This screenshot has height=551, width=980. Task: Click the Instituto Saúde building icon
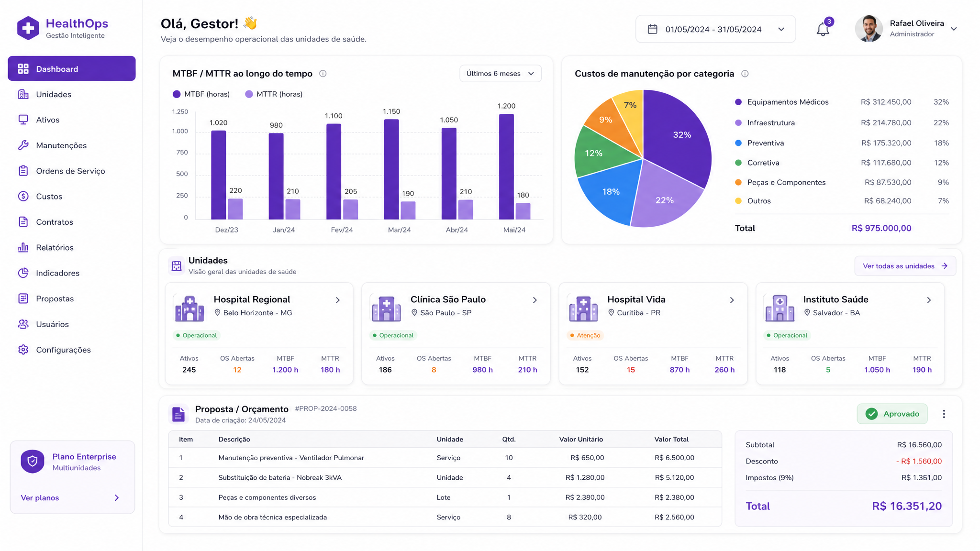[780, 309]
